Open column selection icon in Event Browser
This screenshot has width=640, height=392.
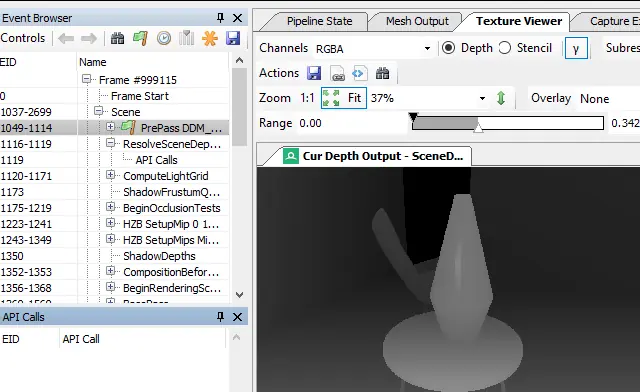(187, 39)
